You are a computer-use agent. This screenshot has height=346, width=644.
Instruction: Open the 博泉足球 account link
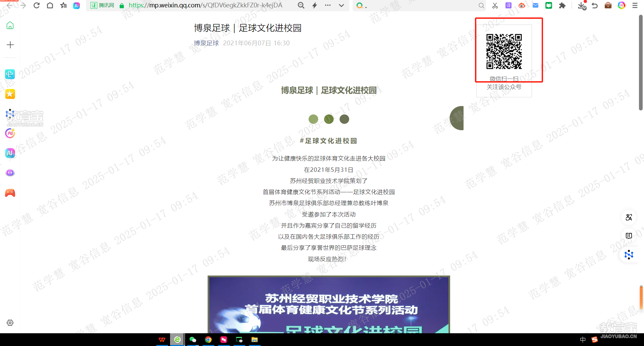click(206, 43)
